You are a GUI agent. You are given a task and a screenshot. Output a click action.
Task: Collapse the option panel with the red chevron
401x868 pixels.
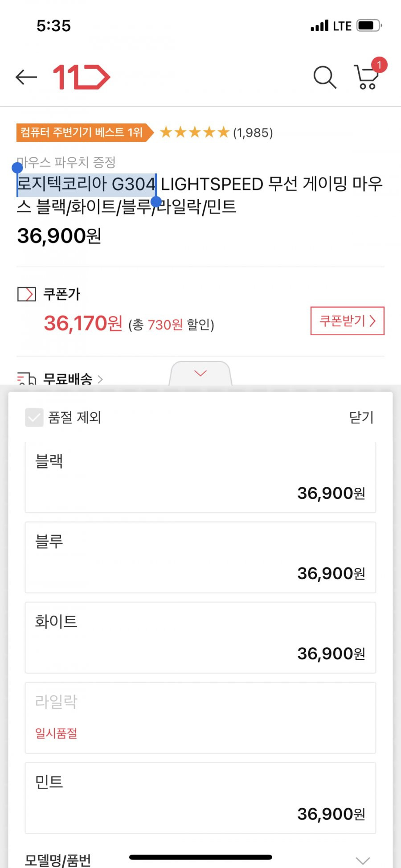point(200,373)
